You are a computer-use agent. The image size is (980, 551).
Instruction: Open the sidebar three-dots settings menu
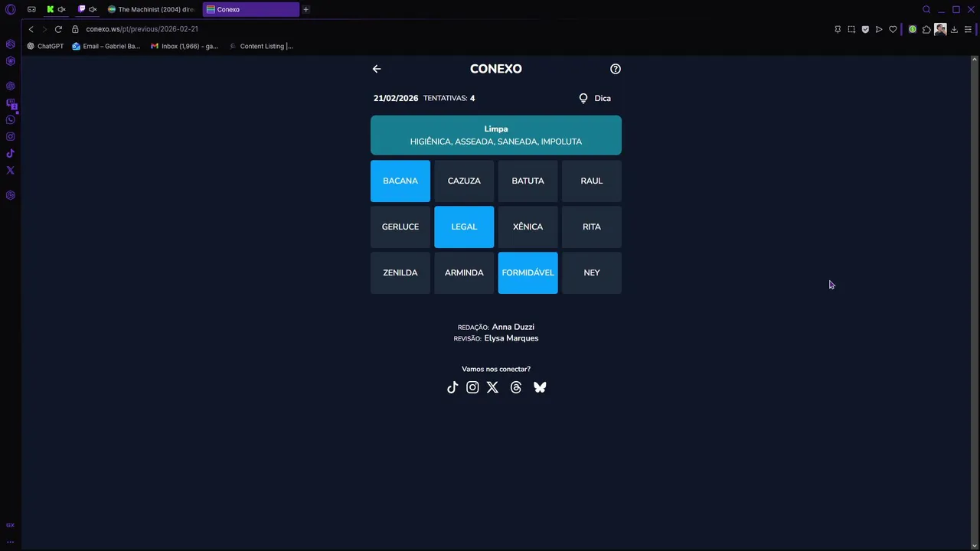11,541
